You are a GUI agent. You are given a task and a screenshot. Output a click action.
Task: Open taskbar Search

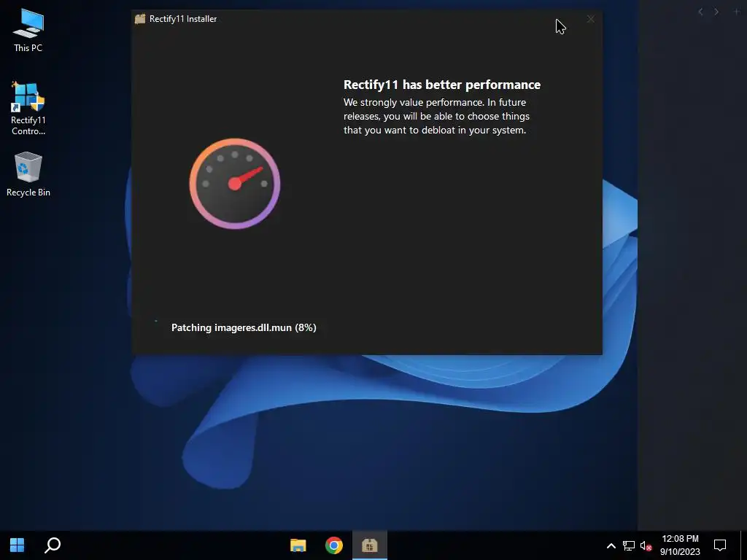[x=53, y=545]
